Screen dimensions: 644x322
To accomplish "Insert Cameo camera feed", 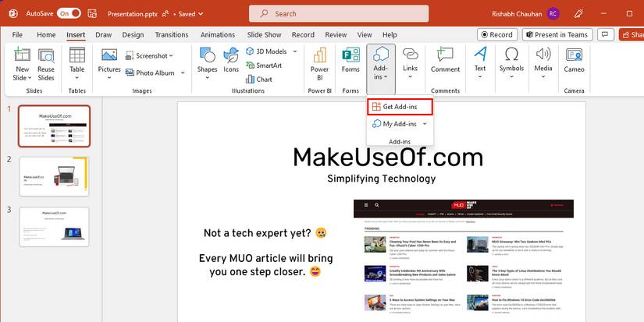I will 574,60.
